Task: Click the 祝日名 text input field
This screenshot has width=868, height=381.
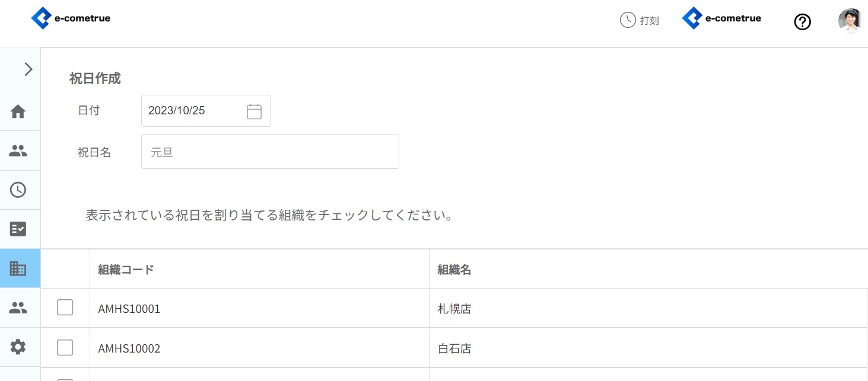Action: (x=270, y=152)
